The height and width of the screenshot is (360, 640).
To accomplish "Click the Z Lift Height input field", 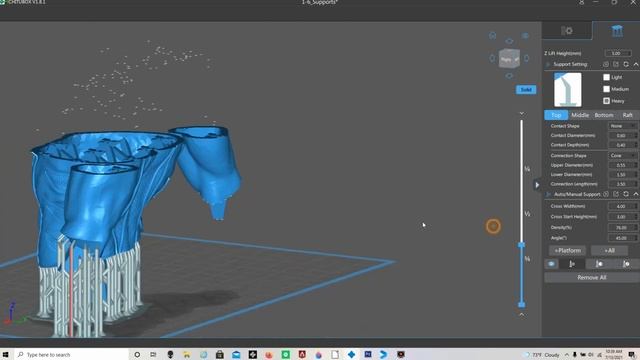I will click(618, 53).
